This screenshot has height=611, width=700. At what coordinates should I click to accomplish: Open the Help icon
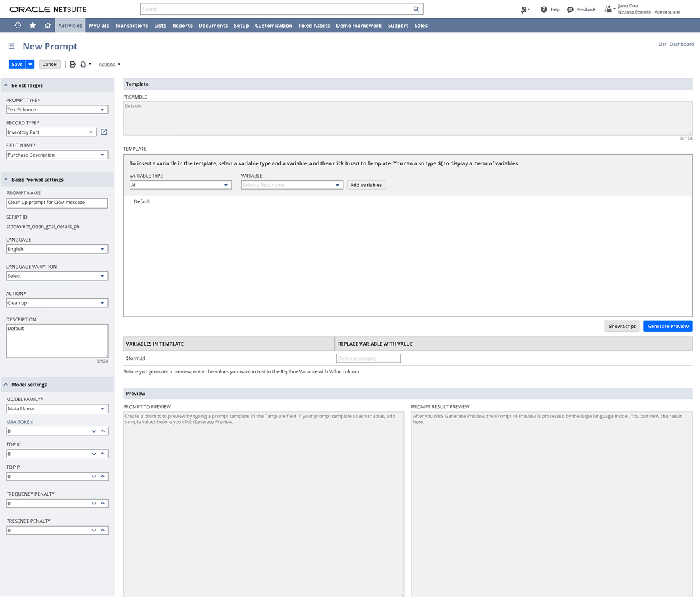[x=543, y=9]
